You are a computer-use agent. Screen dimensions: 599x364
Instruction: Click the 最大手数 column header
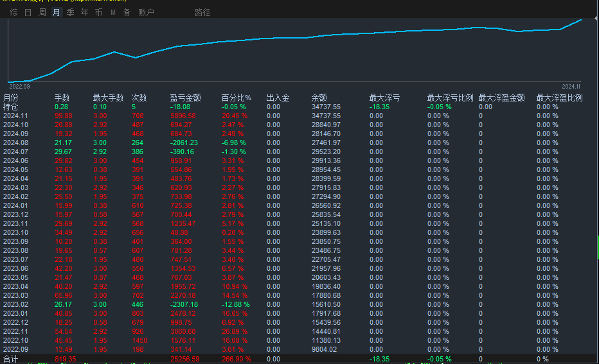(108, 98)
